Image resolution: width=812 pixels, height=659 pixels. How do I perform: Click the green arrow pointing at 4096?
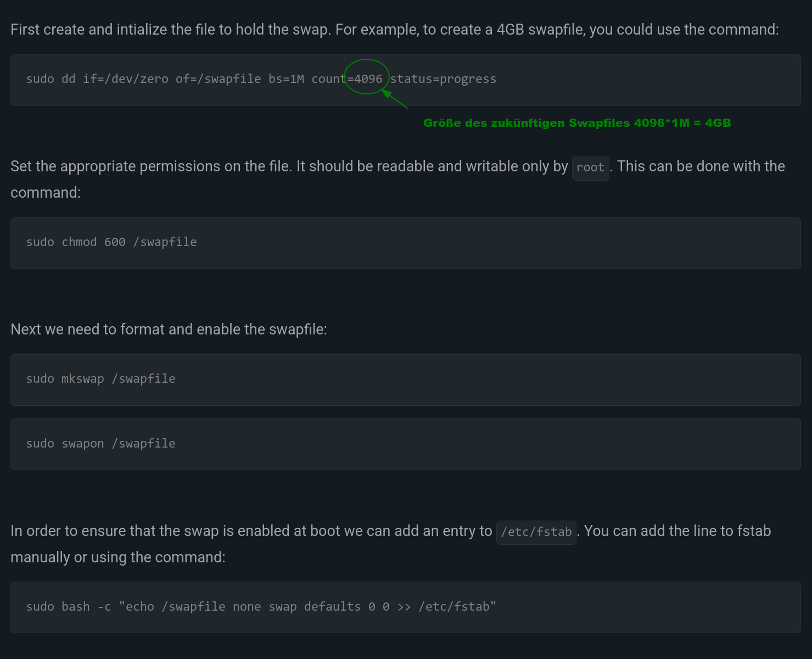395,100
